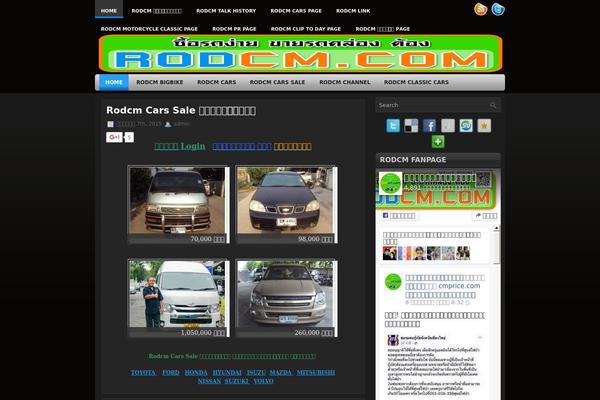Select the RODCM BIGBIKE tab

point(160,82)
